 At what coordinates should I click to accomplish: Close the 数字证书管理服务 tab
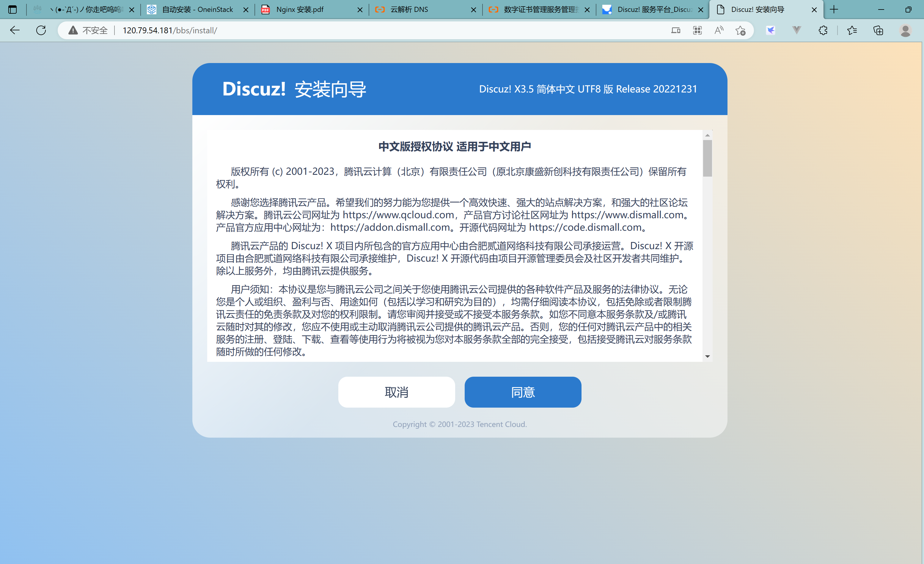587,10
